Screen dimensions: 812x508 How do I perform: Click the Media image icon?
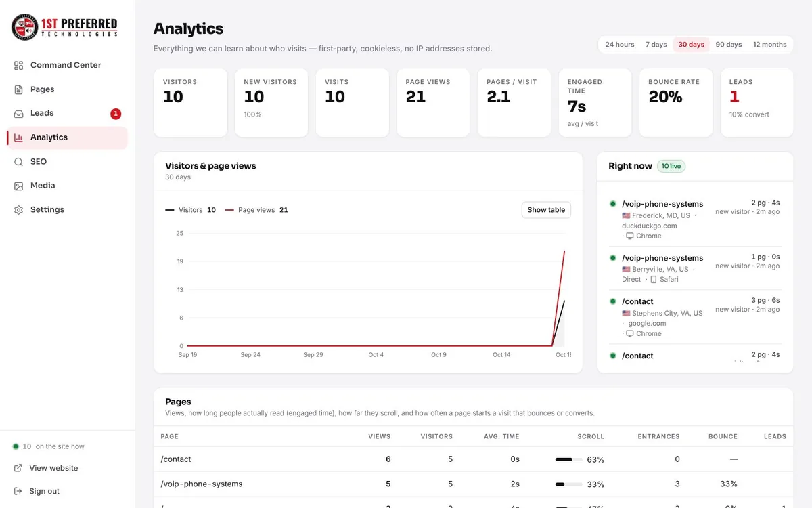pyautogui.click(x=18, y=186)
